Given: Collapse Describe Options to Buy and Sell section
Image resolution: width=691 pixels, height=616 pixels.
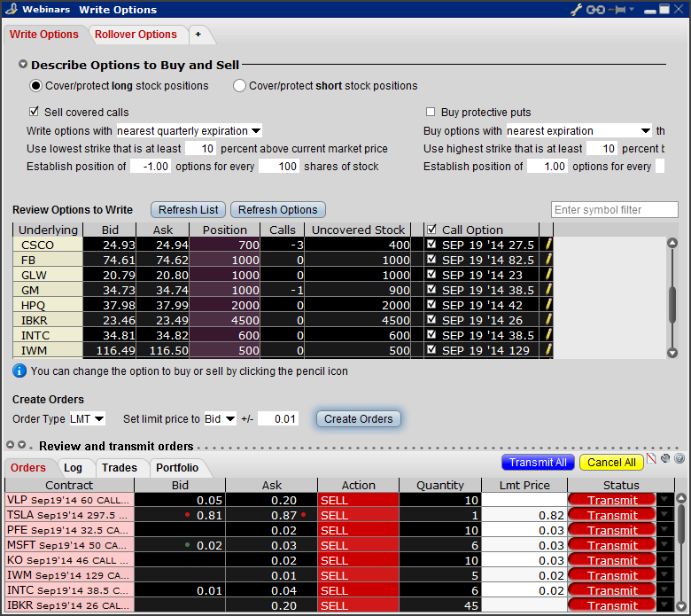Looking at the screenshot, I should coord(23,64).
